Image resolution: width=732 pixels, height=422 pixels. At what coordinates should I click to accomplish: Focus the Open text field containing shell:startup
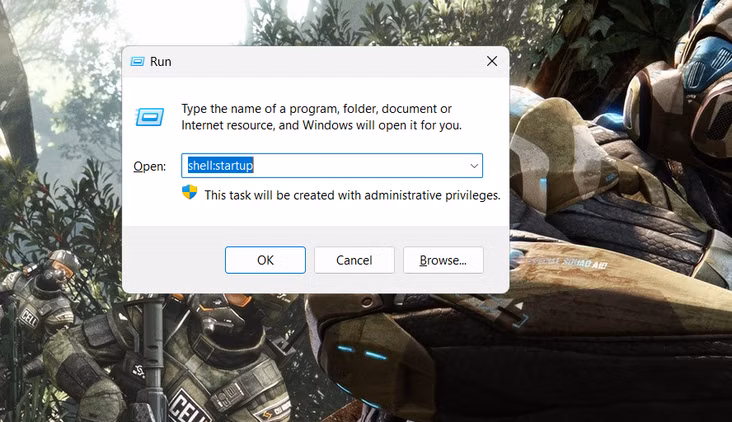pyautogui.click(x=331, y=166)
